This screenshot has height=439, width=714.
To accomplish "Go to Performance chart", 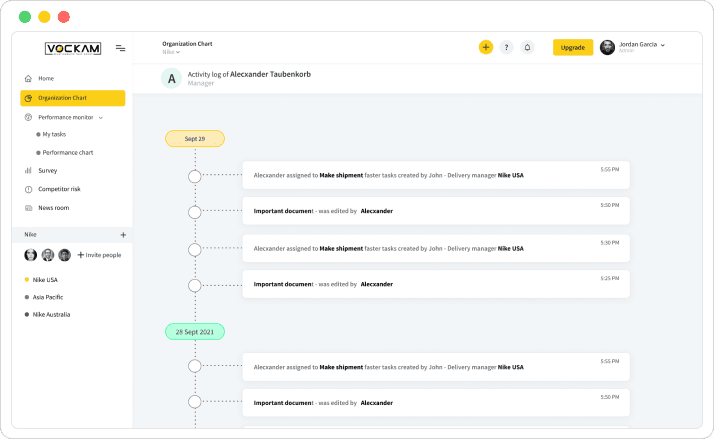I will (67, 152).
